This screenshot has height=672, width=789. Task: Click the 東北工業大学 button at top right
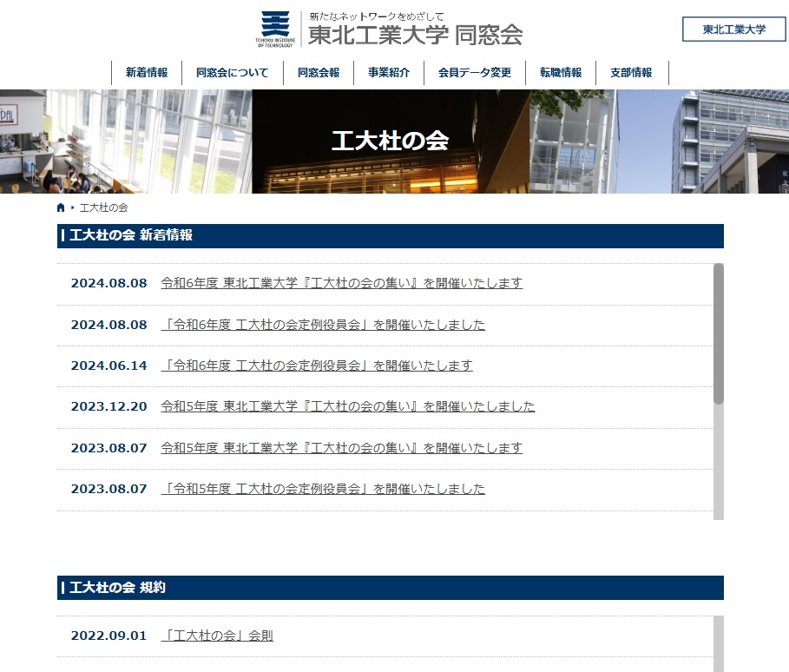click(734, 30)
